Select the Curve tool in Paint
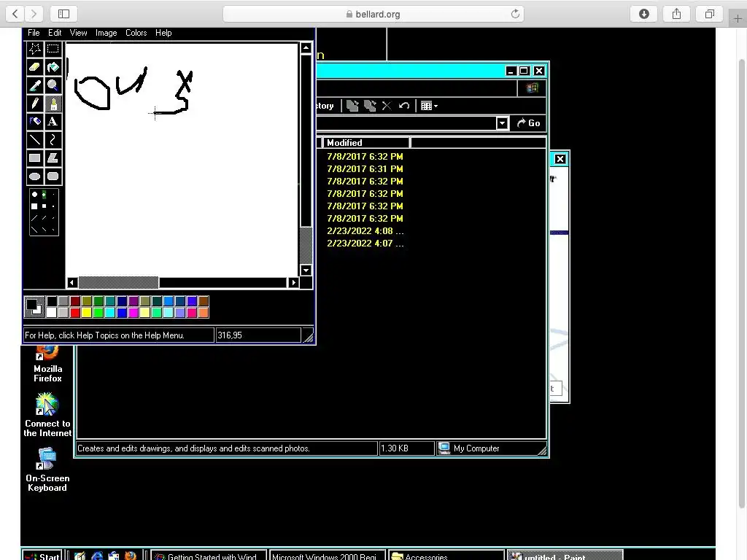Viewport: 747px width, 560px height. [53, 139]
